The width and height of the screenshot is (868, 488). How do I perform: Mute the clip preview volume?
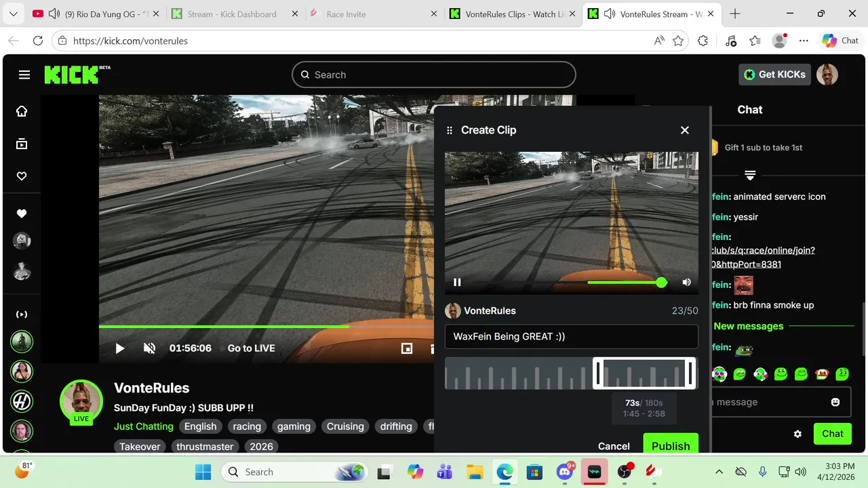[686, 282]
